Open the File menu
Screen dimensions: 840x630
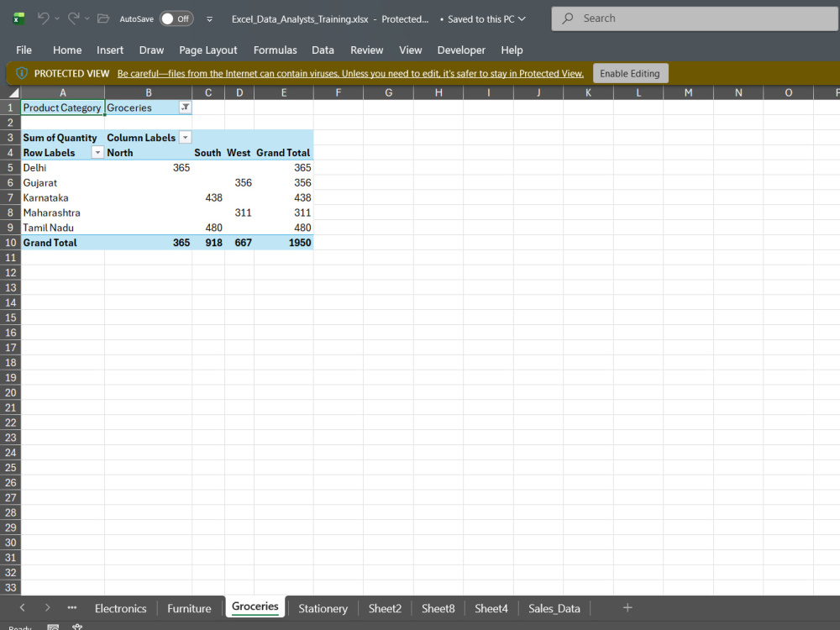24,50
